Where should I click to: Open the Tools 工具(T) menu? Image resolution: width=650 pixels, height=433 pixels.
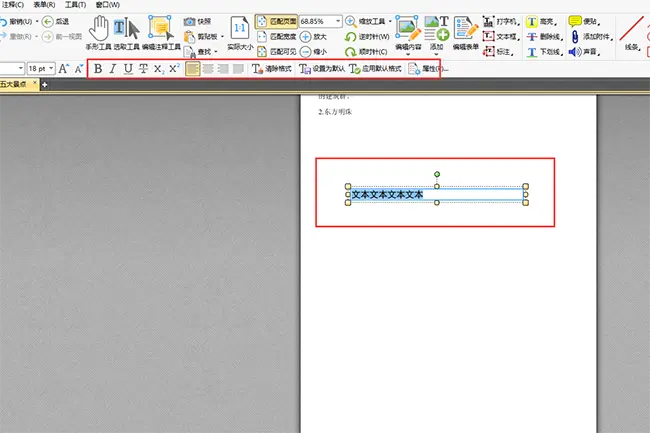point(75,5)
